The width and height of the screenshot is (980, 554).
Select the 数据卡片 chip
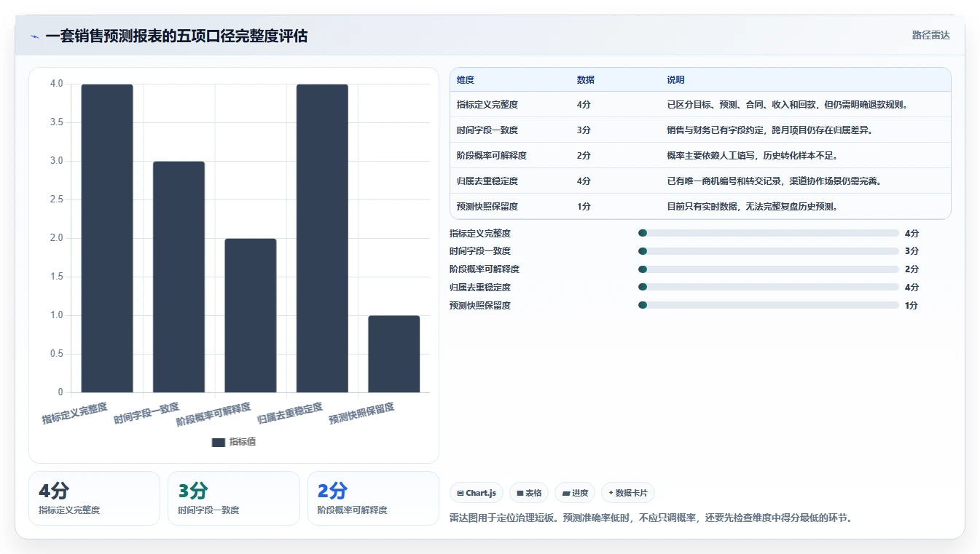click(x=628, y=493)
